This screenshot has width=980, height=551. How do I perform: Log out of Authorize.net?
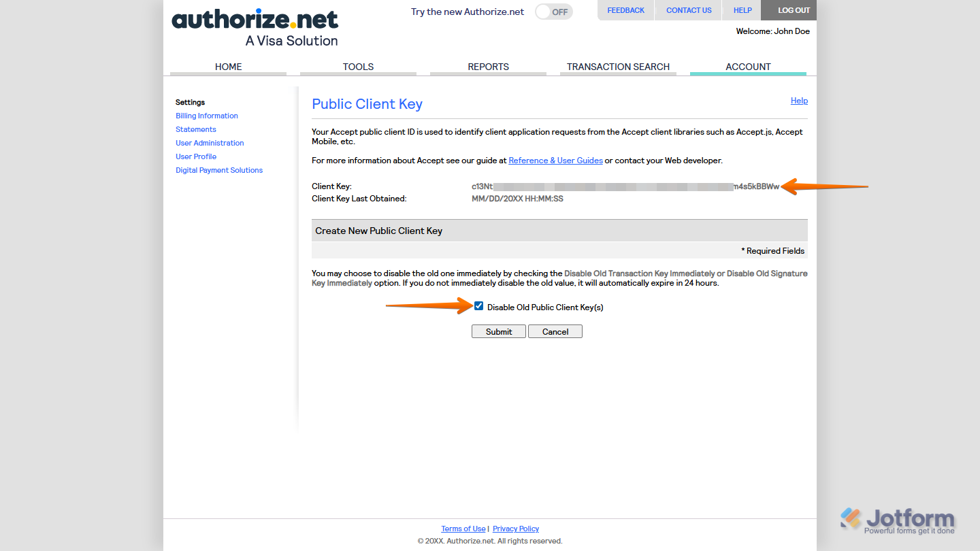pos(789,10)
